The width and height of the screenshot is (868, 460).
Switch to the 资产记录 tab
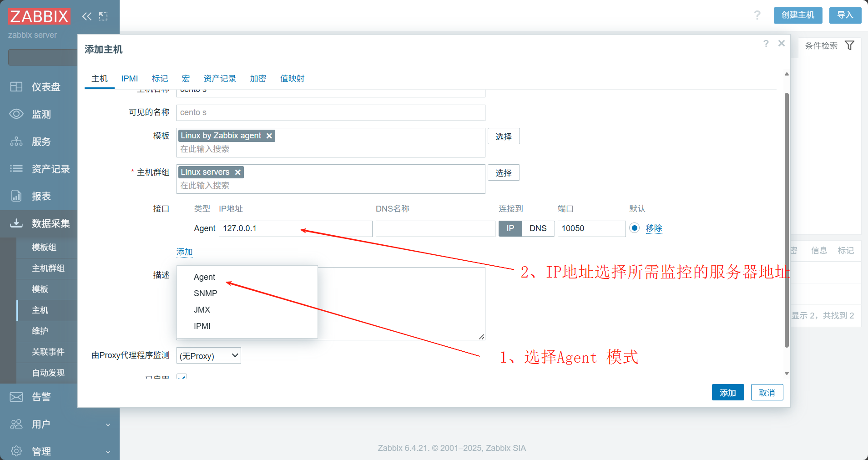pos(220,79)
